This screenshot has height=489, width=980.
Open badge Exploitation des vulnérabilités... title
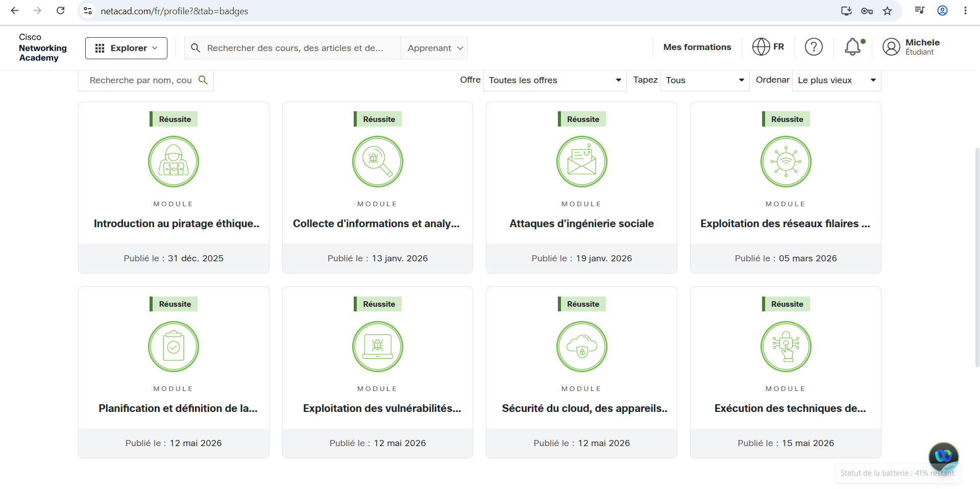coord(382,408)
